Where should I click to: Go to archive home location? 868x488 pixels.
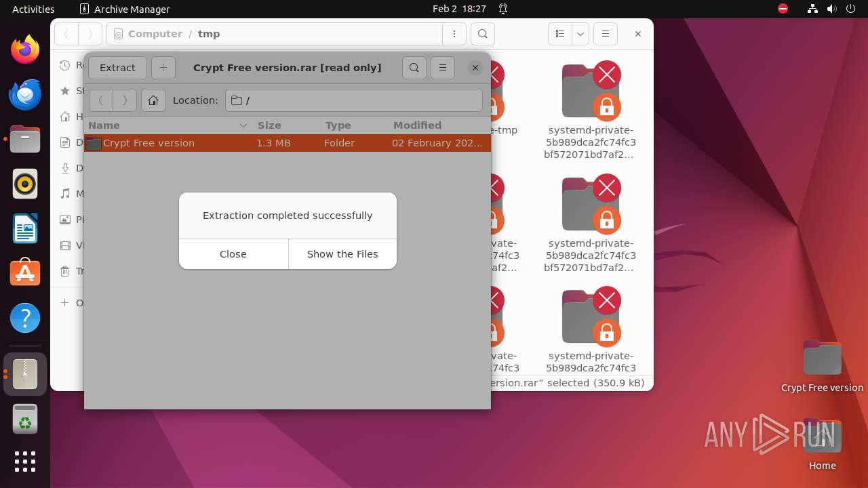153,100
